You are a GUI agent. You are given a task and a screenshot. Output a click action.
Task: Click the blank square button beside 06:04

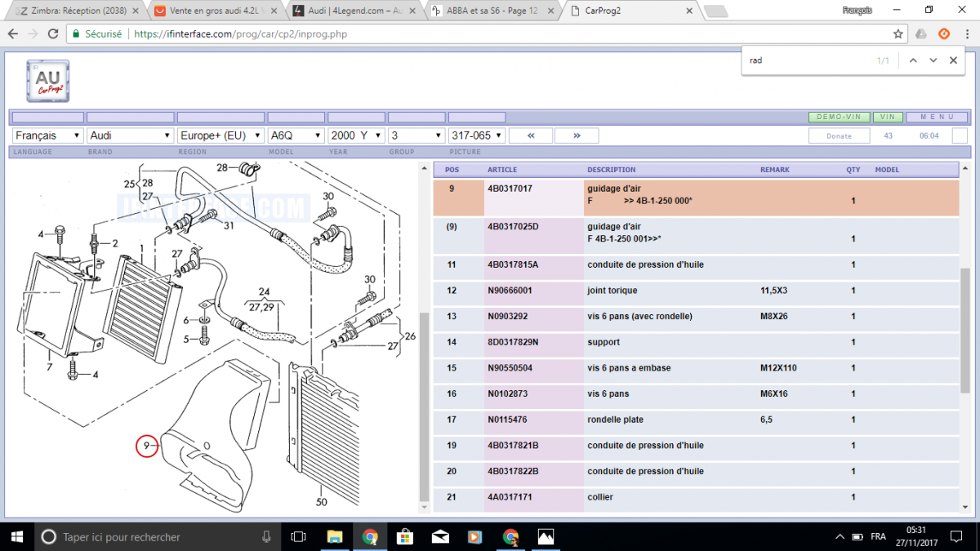tap(959, 136)
